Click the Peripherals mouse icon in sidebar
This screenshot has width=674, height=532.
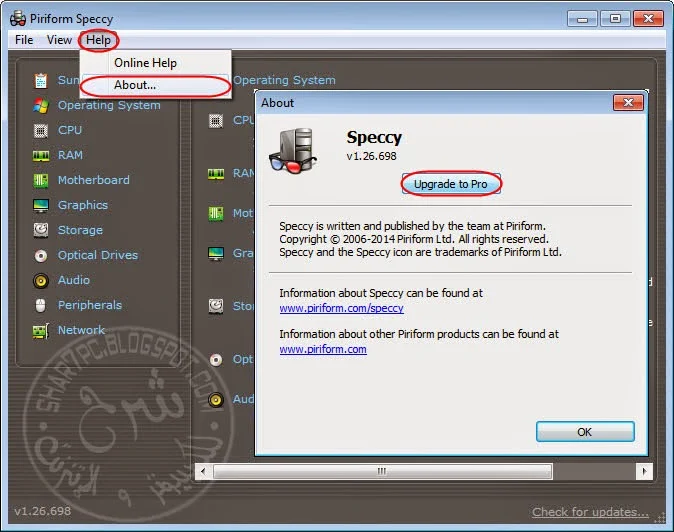(x=40, y=306)
